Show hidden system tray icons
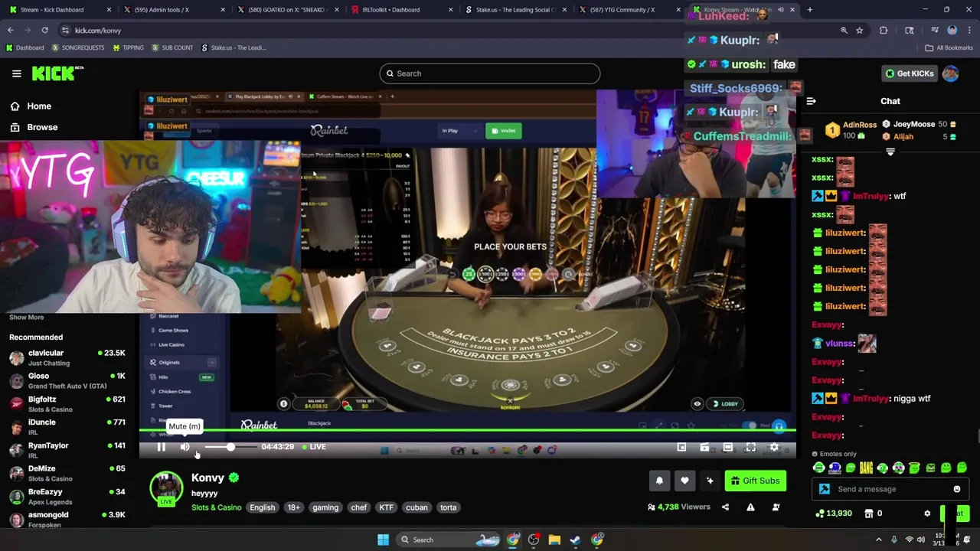Image resolution: width=980 pixels, height=551 pixels. 878,540
